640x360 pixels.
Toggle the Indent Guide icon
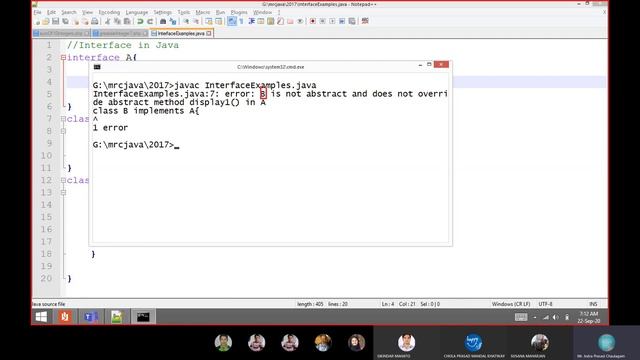(251, 21)
